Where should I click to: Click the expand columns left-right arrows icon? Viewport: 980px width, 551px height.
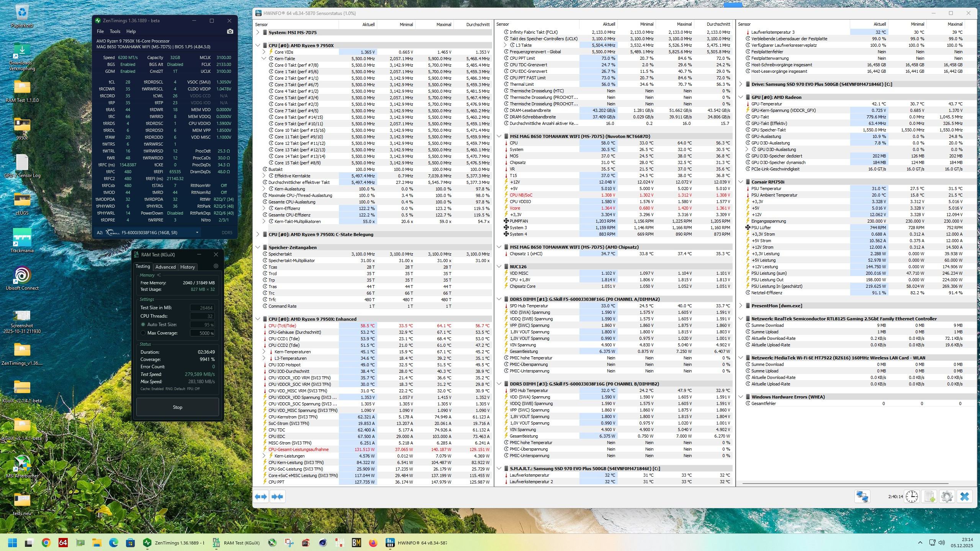pyautogui.click(x=261, y=497)
